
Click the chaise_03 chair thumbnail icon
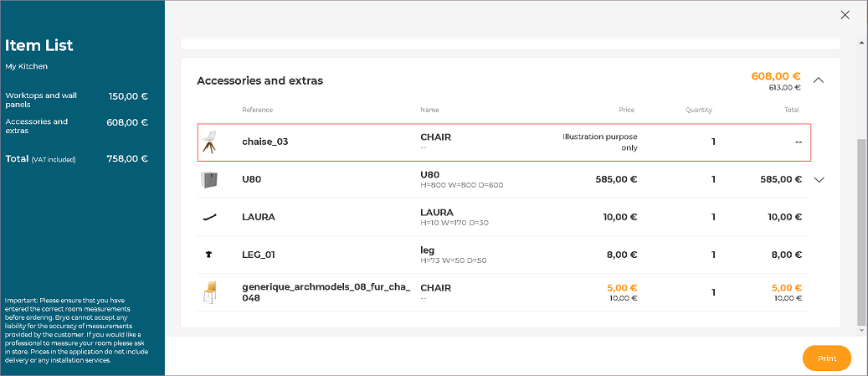(209, 142)
